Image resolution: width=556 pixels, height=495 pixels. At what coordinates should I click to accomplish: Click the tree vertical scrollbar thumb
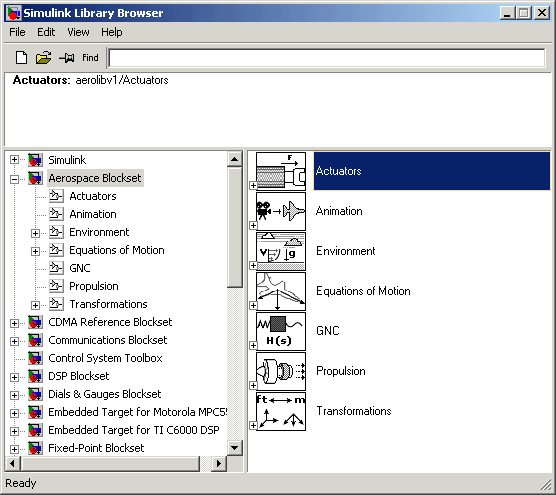pos(234,227)
